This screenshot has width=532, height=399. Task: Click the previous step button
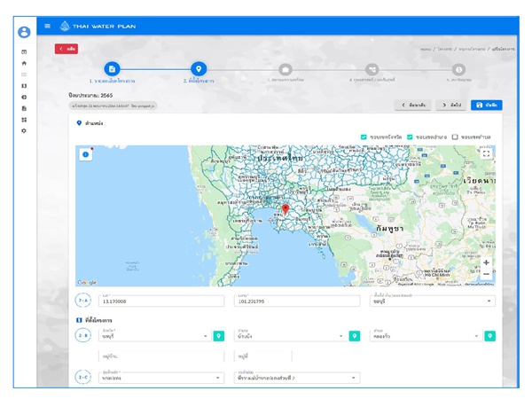point(413,106)
